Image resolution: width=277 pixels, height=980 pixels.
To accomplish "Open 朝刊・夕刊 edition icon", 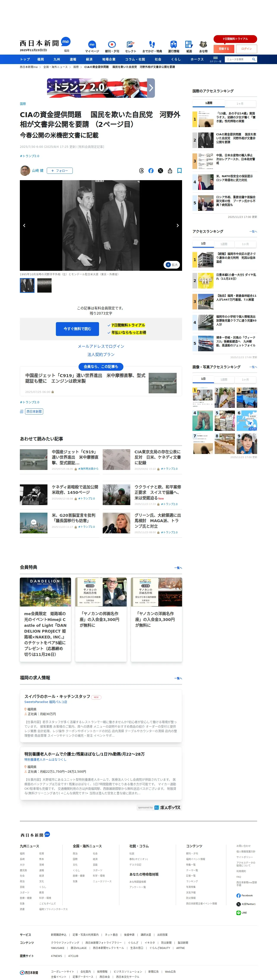I will [x=112, y=47].
